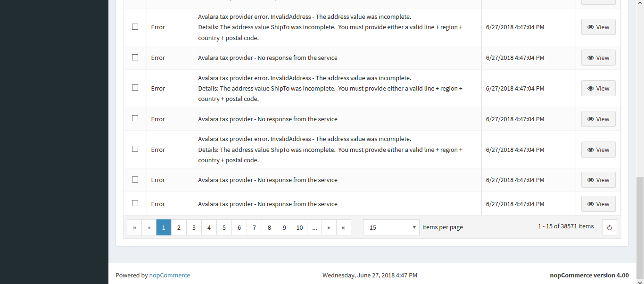This screenshot has width=644, height=284.
Task: Check the box beside the second No response error
Action: point(135,118)
